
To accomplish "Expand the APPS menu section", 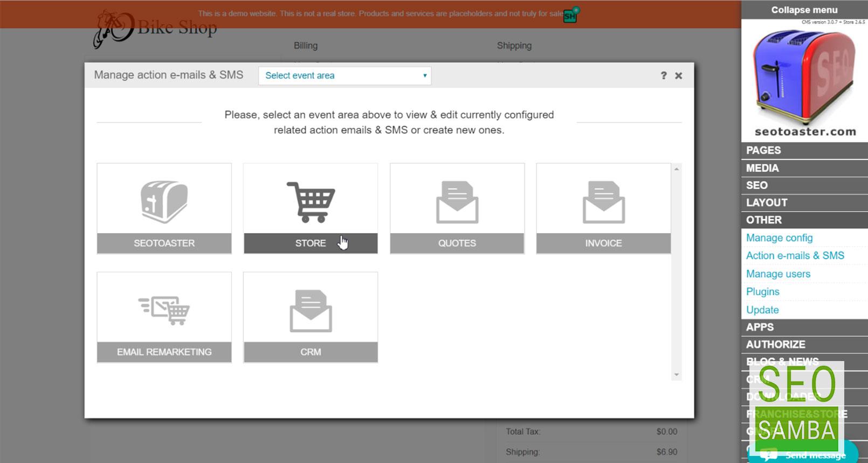I will click(804, 327).
